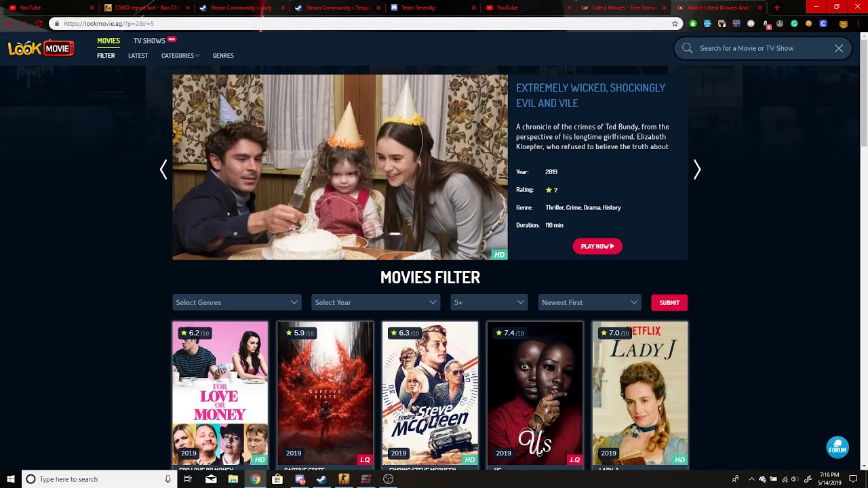Click the search magnifier icon

[x=688, y=48]
